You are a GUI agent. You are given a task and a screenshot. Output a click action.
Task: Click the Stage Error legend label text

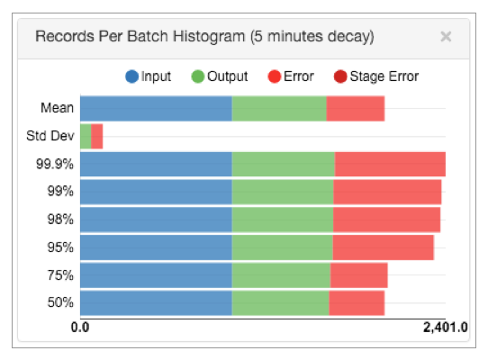[384, 76]
